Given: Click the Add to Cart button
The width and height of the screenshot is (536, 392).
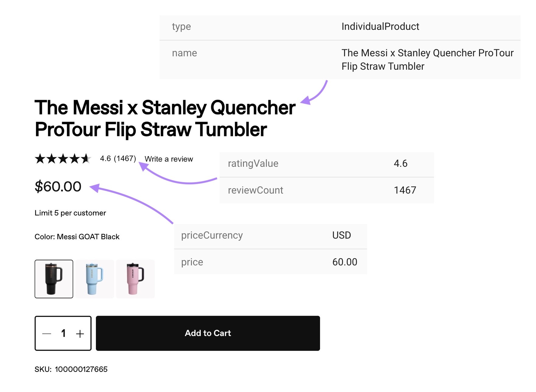Looking at the screenshot, I should 208,333.
